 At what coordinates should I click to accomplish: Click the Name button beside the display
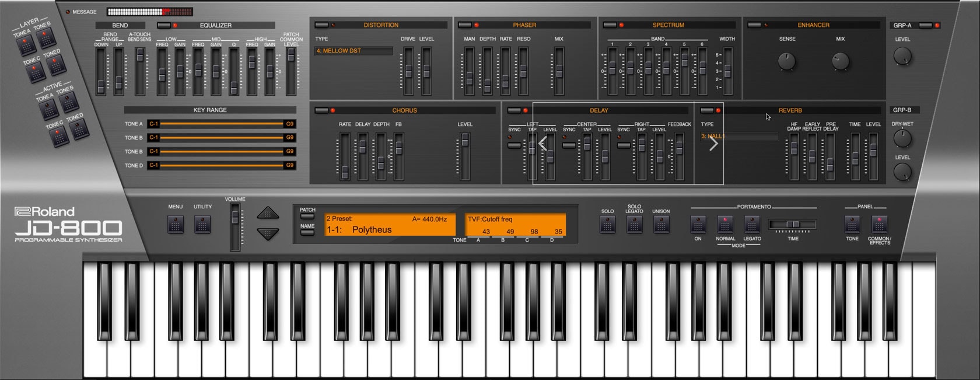[307, 232]
